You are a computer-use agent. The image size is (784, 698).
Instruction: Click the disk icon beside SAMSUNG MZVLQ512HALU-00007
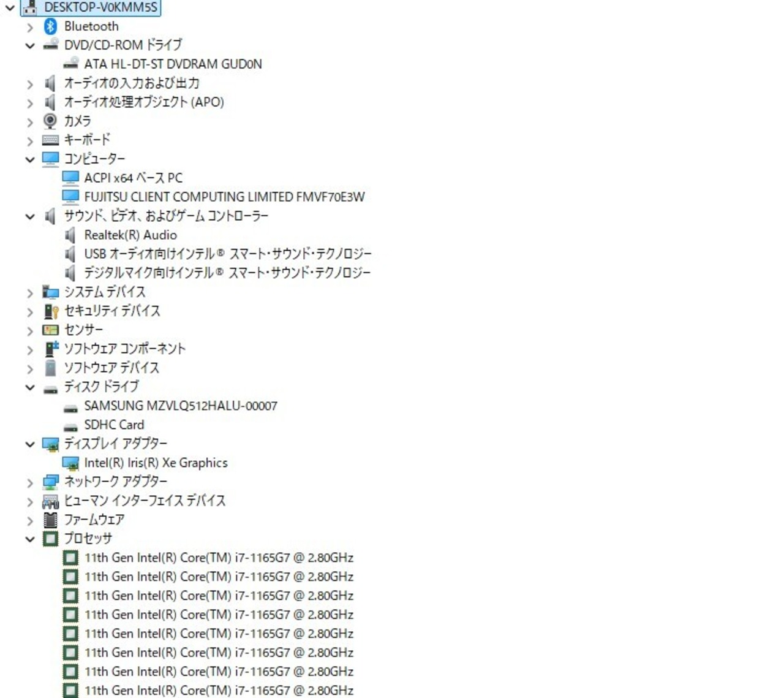pyautogui.click(x=70, y=408)
